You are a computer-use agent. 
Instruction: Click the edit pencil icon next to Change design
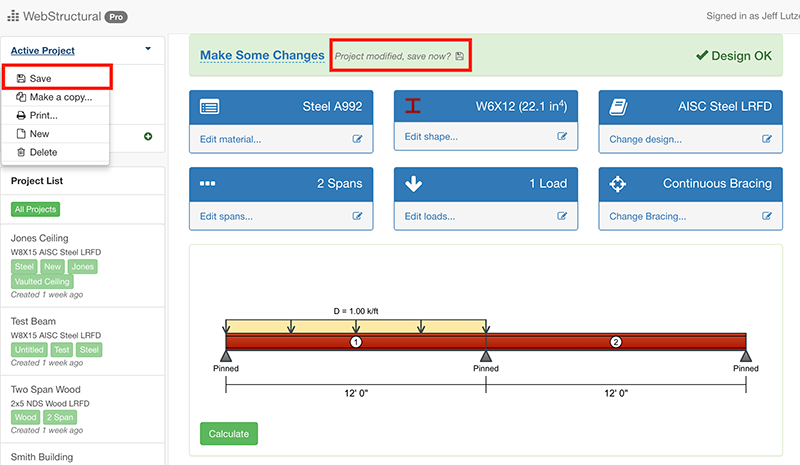[766, 139]
